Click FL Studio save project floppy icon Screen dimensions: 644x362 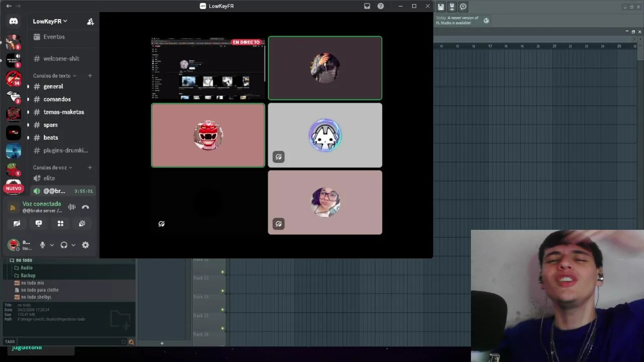coord(441,7)
